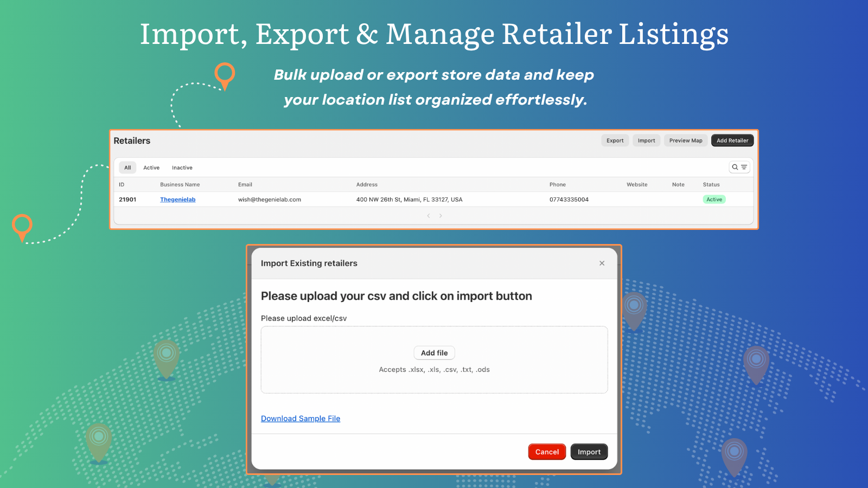Click Add Retailer
The width and height of the screenshot is (868, 488).
point(732,140)
